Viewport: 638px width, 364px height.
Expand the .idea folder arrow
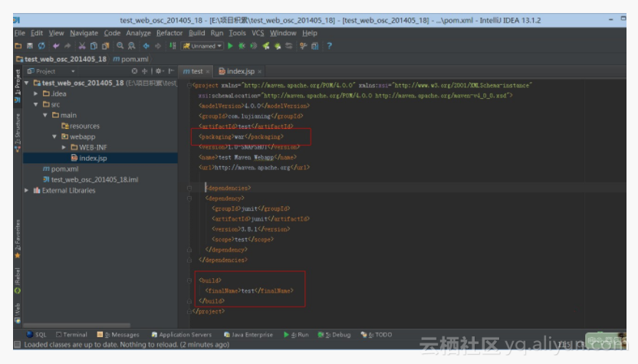click(x=36, y=93)
